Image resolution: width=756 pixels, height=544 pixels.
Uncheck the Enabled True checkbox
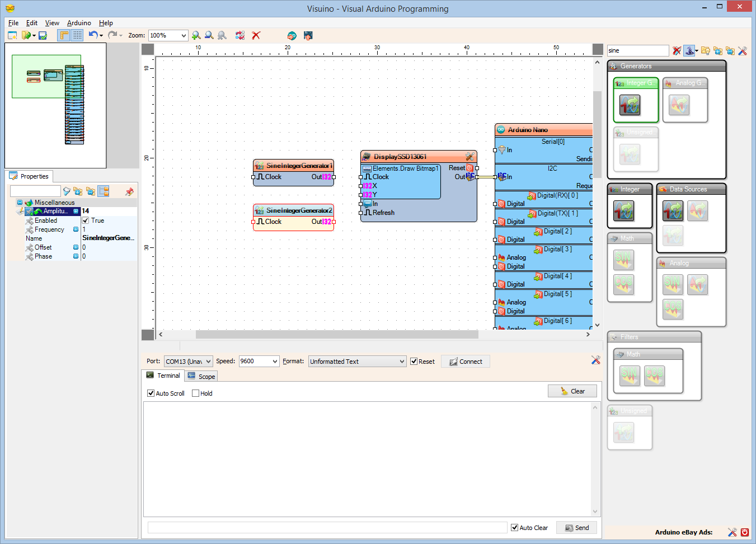pyautogui.click(x=85, y=221)
